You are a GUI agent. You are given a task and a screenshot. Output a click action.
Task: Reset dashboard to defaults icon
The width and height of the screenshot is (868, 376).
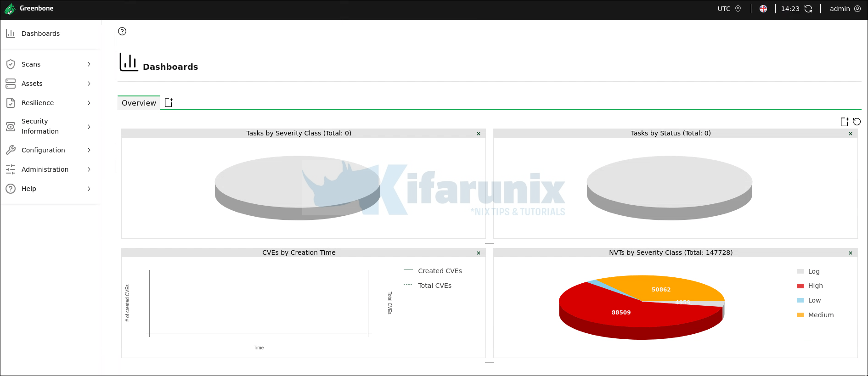[857, 122]
